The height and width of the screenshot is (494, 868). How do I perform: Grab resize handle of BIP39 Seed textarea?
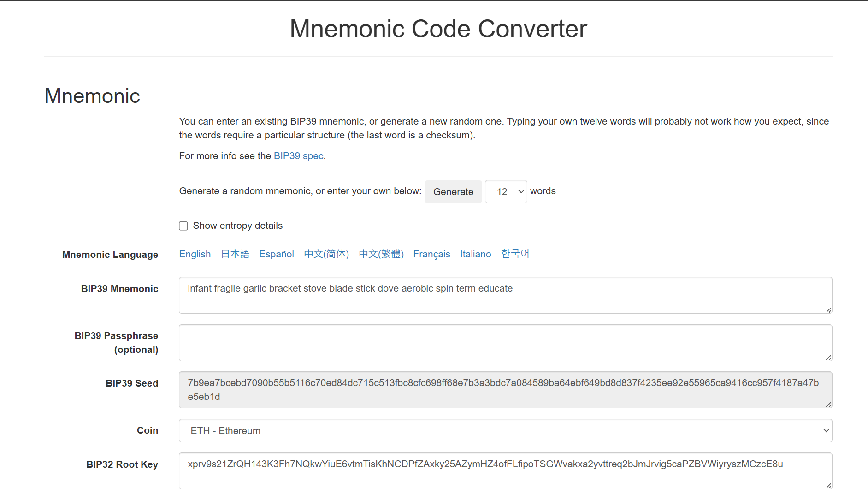(x=828, y=405)
